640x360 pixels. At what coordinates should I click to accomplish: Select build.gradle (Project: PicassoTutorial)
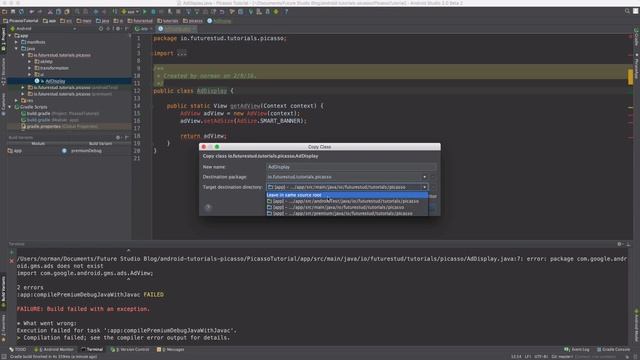[x=60, y=113]
